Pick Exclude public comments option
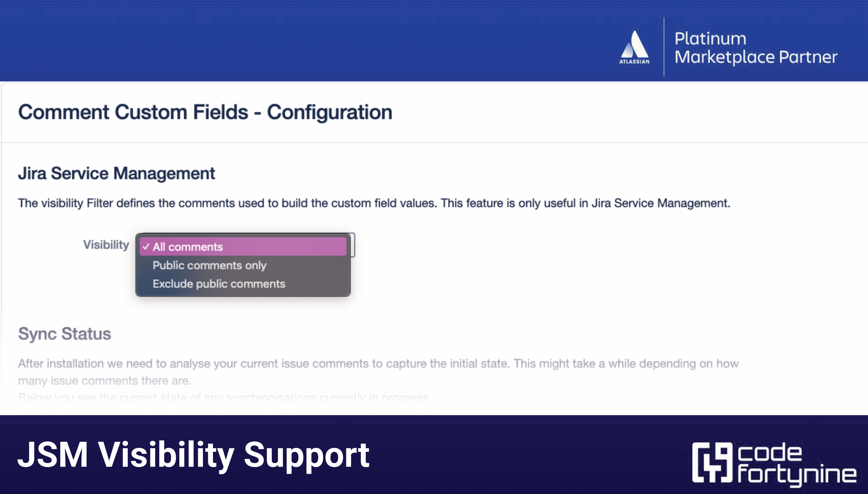The height and width of the screenshot is (494, 868). pyautogui.click(x=219, y=284)
